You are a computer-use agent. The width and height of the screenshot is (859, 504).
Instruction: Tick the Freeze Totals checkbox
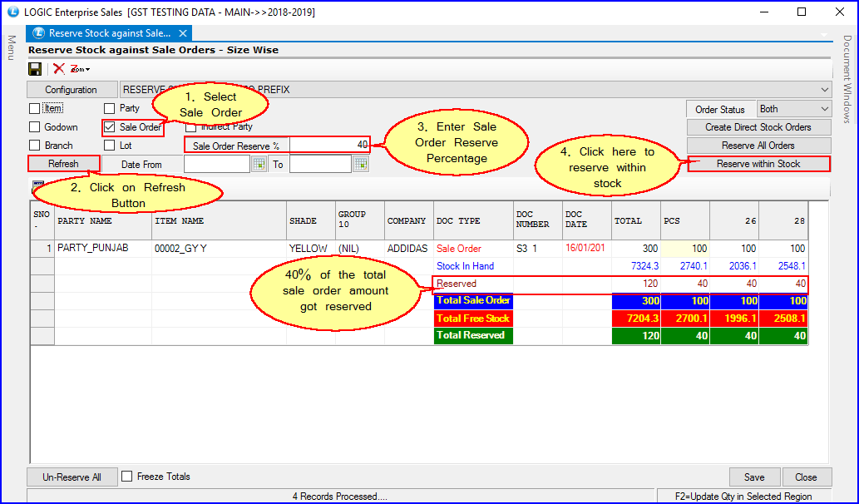[x=127, y=477]
